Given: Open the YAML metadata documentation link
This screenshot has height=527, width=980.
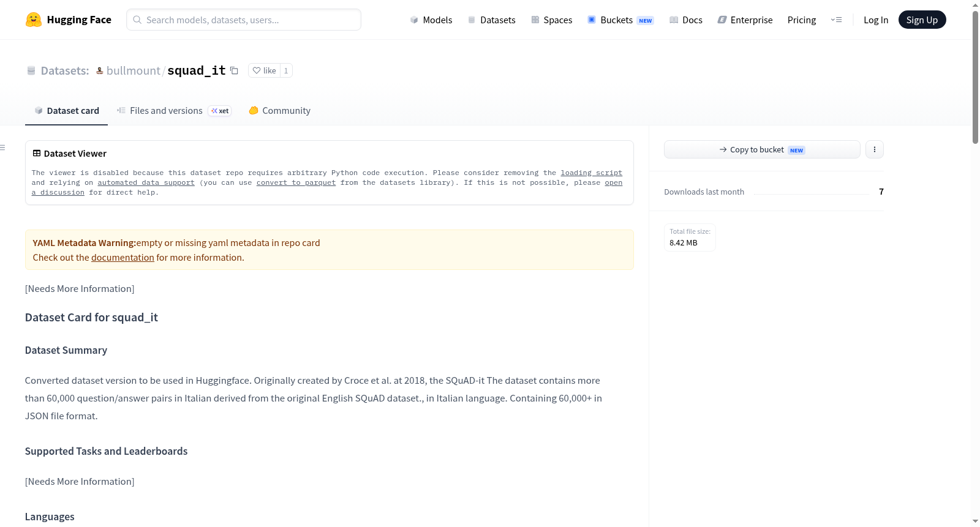Looking at the screenshot, I should coord(123,258).
